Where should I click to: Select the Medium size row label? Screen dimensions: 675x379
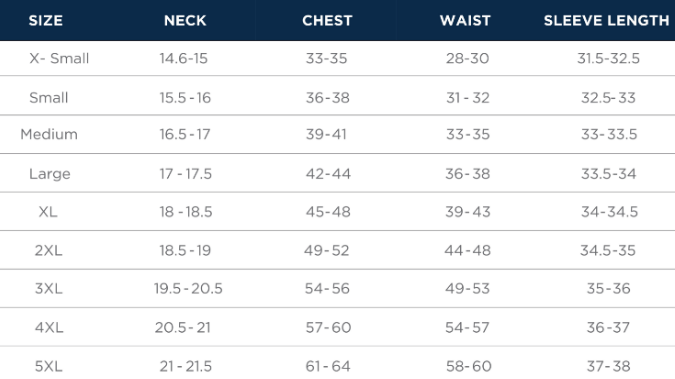[x=49, y=134]
